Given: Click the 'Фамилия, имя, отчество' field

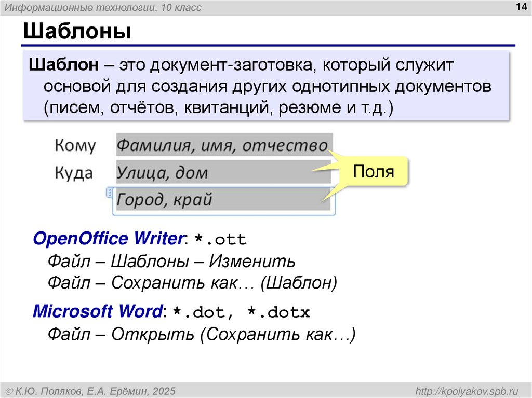Looking at the screenshot, I should (224, 145).
